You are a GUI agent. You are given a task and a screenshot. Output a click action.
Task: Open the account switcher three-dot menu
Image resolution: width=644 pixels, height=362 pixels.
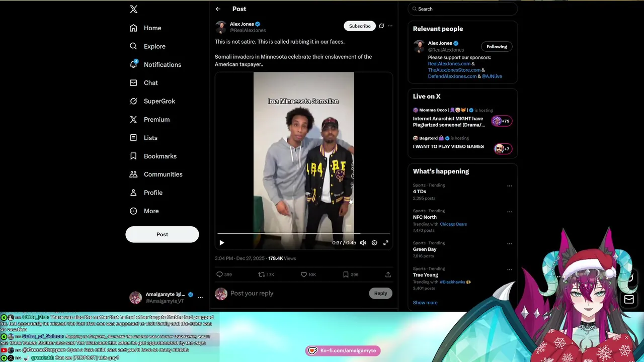point(200,298)
